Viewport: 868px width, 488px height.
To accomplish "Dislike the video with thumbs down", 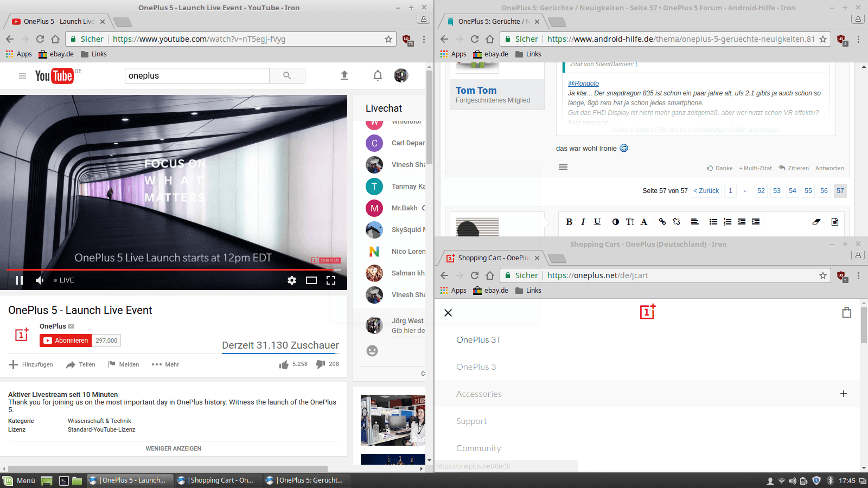I will (320, 364).
